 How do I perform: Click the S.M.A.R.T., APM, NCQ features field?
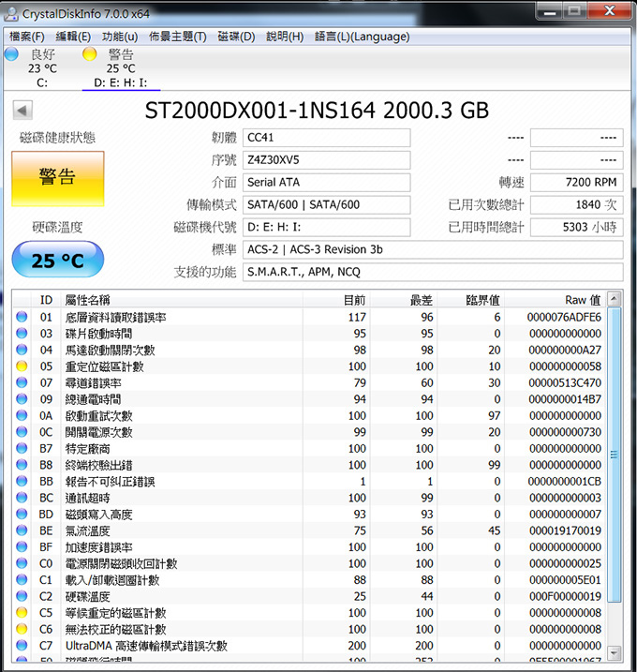point(433,272)
